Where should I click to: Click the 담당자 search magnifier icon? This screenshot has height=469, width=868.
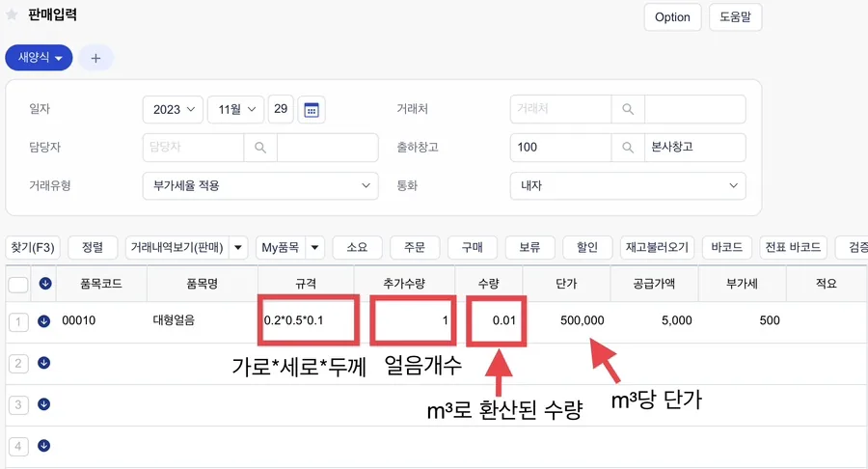pyautogui.click(x=260, y=148)
